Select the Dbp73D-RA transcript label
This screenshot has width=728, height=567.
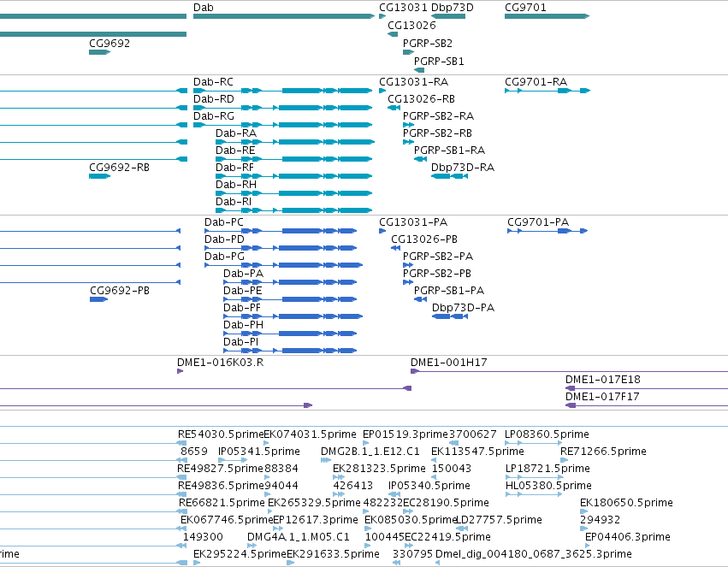[x=463, y=168]
